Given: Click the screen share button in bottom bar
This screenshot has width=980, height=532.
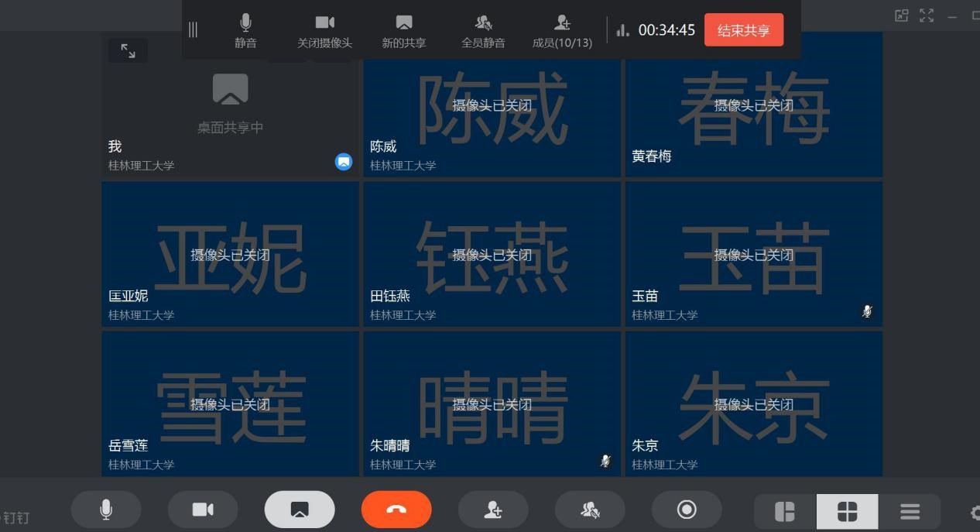Looking at the screenshot, I should tap(300, 509).
